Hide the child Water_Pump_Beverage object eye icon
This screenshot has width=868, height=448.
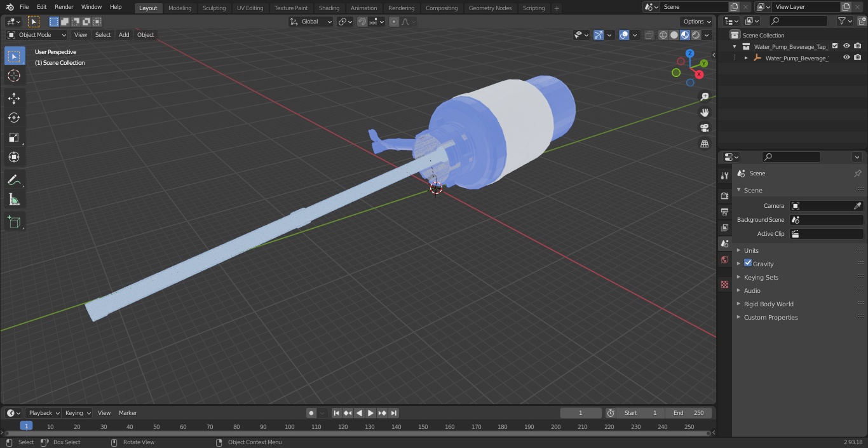pyautogui.click(x=846, y=57)
